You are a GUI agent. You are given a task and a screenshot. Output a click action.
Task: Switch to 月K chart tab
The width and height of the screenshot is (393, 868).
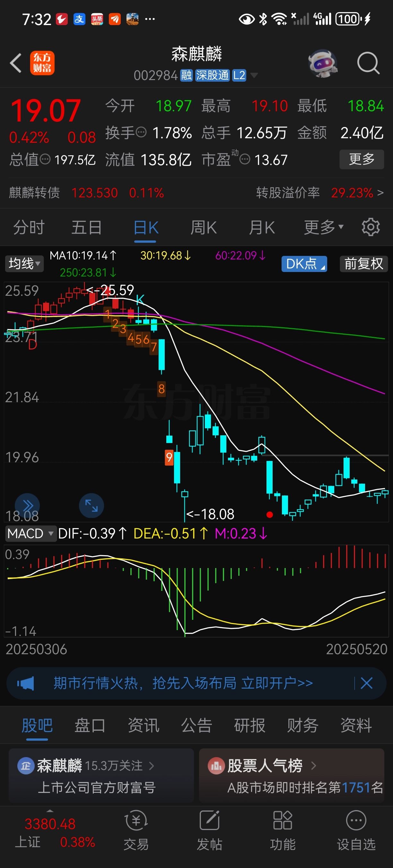[262, 227]
